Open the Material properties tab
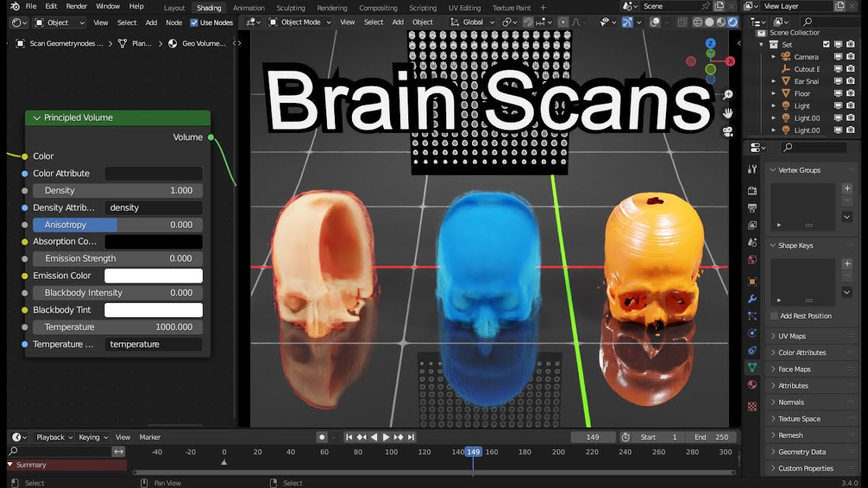 [752, 384]
